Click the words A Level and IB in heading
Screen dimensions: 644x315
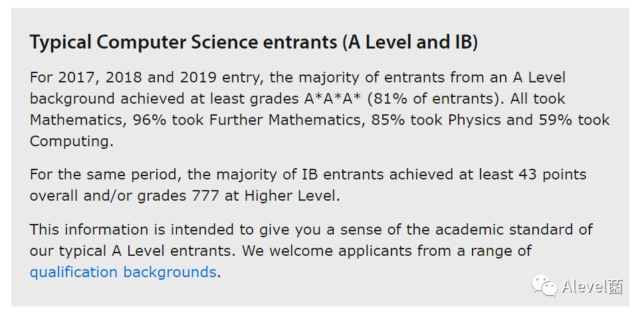(x=410, y=43)
